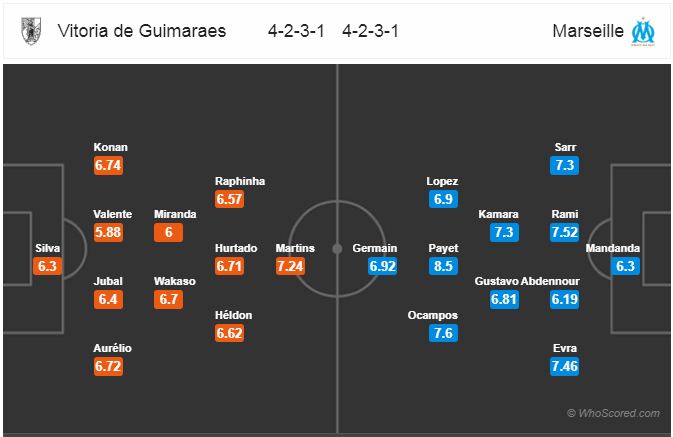Select Abdennour's 6.19 rating badge
Image resolution: width=673 pixels, height=437 pixels.
(x=564, y=299)
